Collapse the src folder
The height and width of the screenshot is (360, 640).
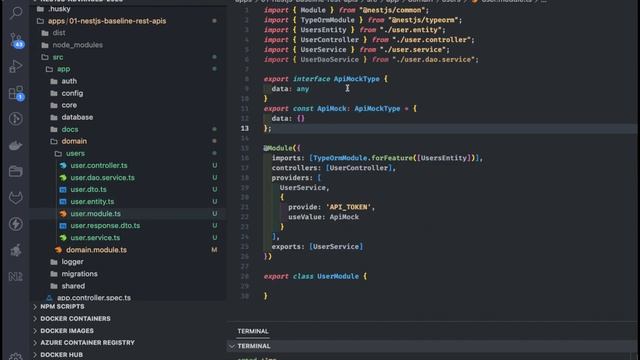(x=58, y=57)
